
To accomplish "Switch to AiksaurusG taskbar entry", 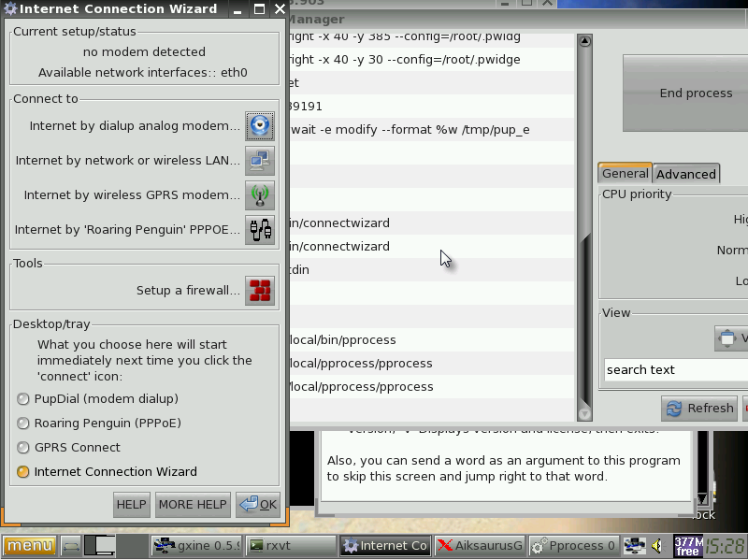I will click(480, 546).
